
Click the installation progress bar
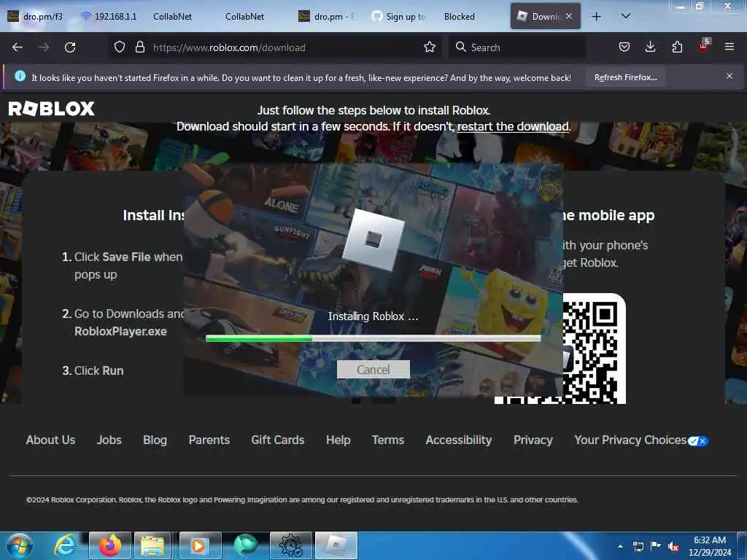coord(373,338)
